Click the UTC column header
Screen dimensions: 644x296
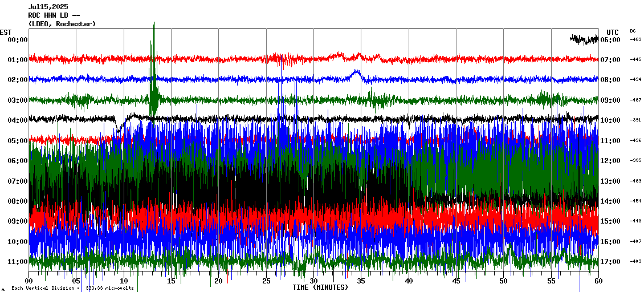tap(613, 32)
